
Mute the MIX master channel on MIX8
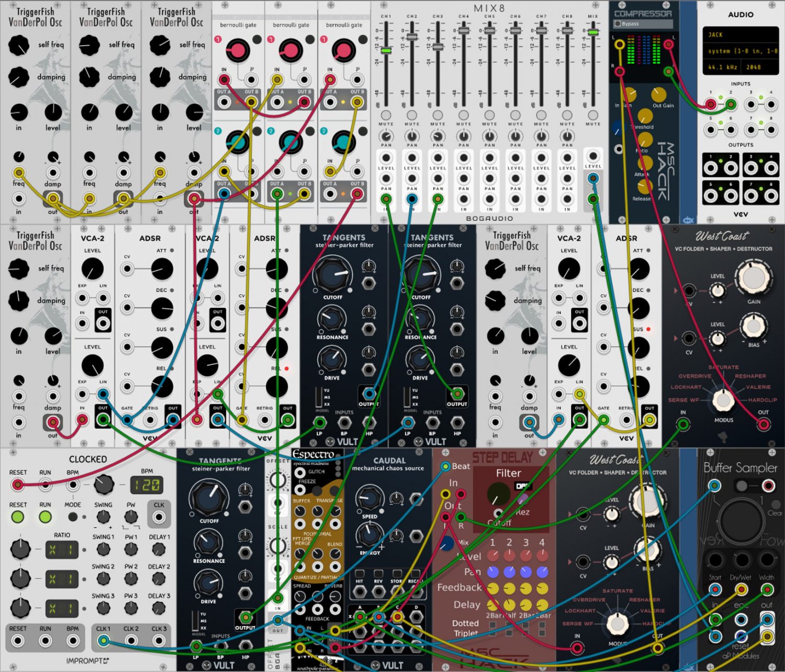[x=593, y=115]
